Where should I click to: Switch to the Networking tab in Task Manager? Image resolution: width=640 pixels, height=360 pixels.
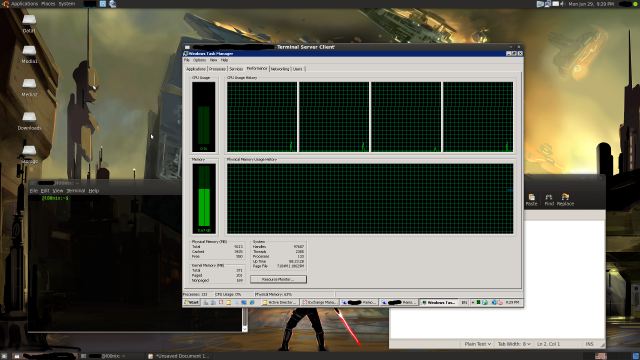pyautogui.click(x=280, y=69)
